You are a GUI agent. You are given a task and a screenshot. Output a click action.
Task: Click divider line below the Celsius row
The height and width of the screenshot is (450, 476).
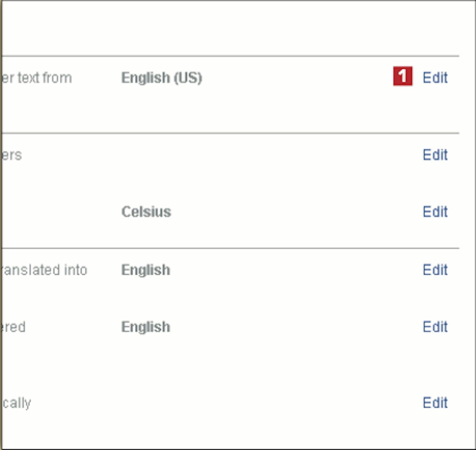[x=230, y=248]
